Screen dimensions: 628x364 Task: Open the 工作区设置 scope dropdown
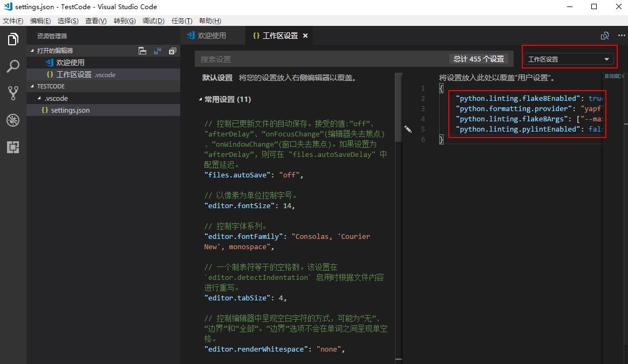coord(568,59)
